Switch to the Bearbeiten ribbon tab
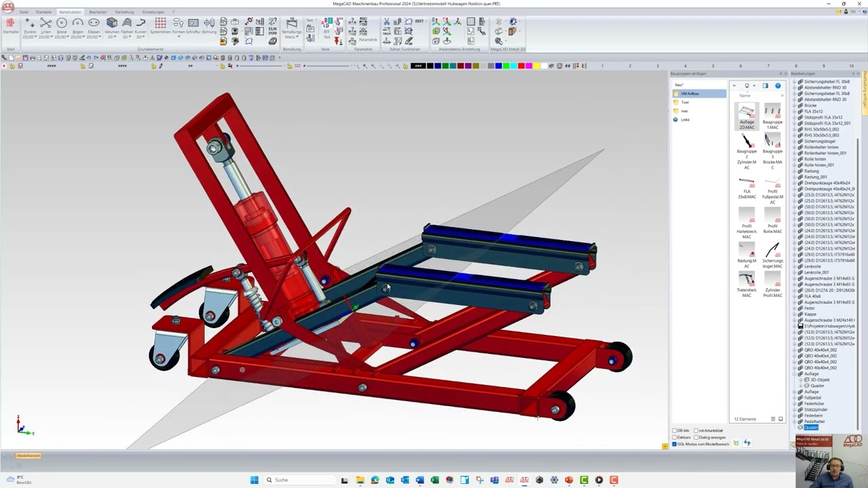The height and width of the screenshot is (488, 868). tap(98, 12)
